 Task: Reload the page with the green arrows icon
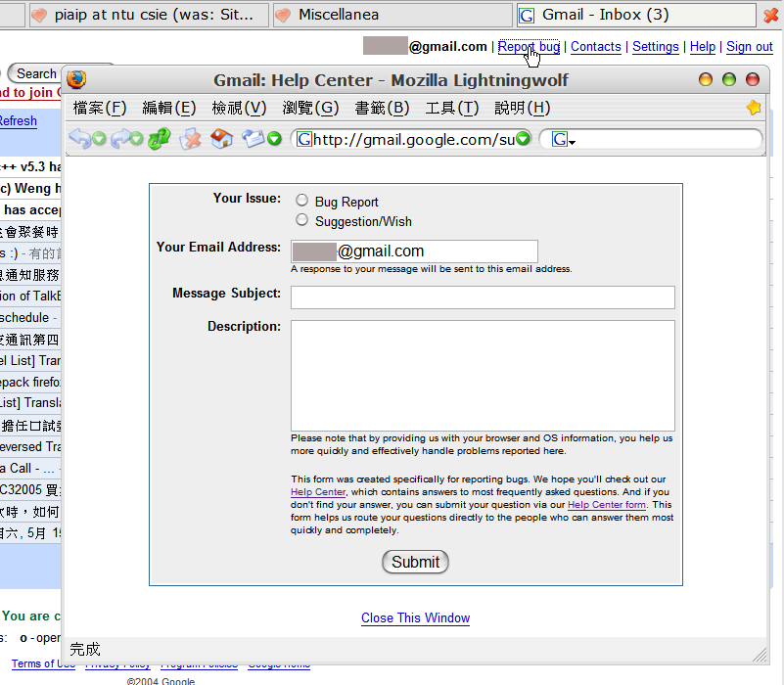point(160,139)
